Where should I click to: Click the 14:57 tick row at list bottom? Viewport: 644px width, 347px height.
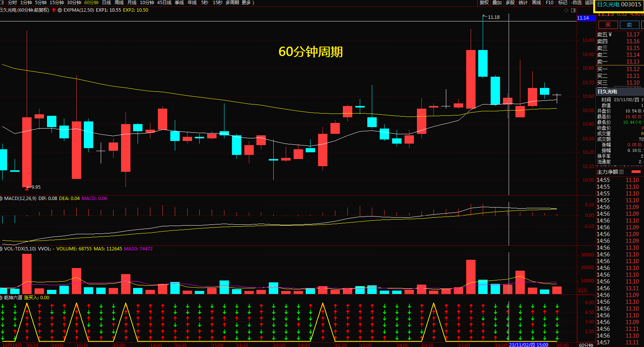click(x=620, y=342)
